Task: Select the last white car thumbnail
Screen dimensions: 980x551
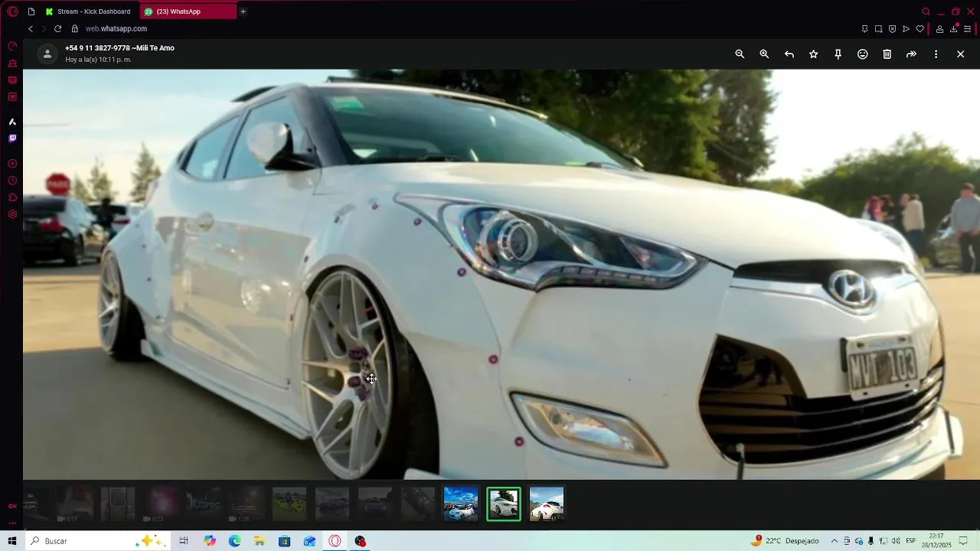Action: point(547,504)
